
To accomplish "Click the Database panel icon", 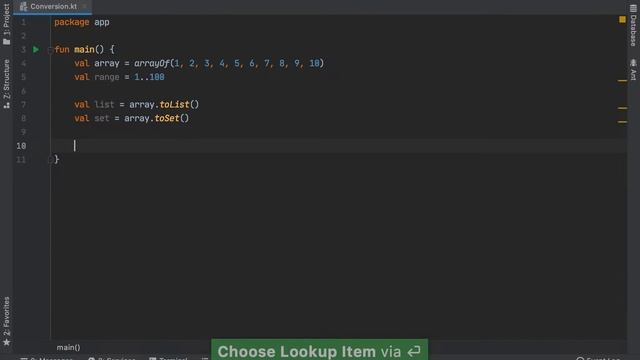I will pos(633,8).
